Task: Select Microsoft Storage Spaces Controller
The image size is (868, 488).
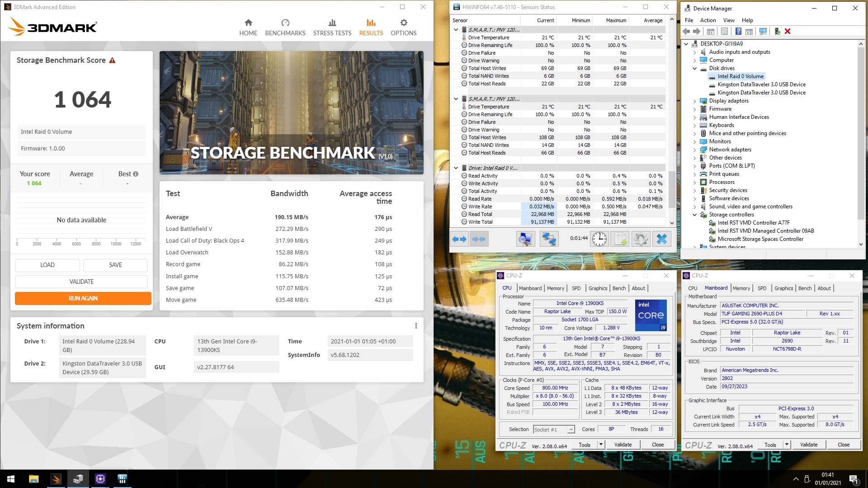Action: pos(760,239)
